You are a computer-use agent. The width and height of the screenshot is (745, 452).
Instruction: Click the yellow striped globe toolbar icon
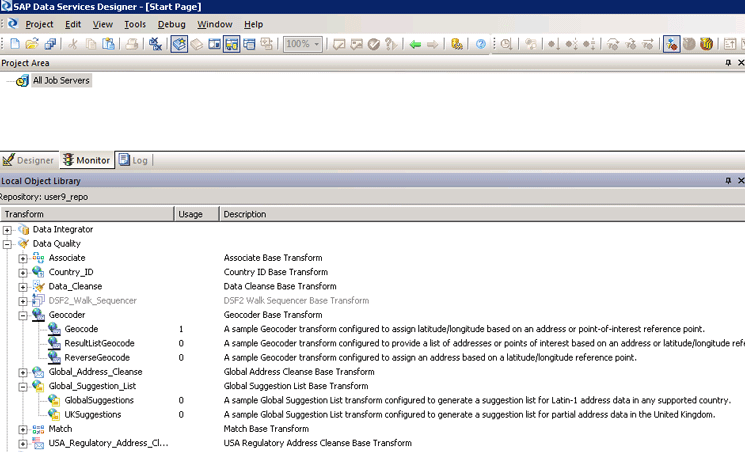point(706,44)
